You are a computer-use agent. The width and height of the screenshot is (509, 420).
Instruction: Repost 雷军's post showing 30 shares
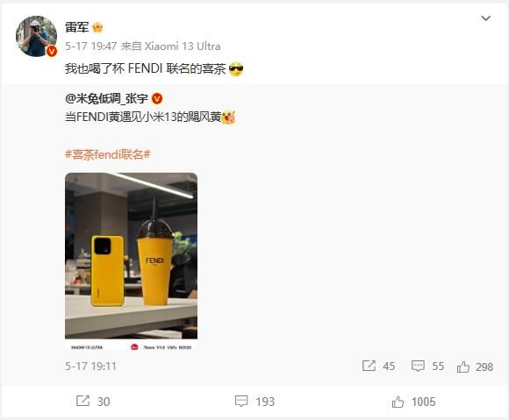[x=93, y=402]
